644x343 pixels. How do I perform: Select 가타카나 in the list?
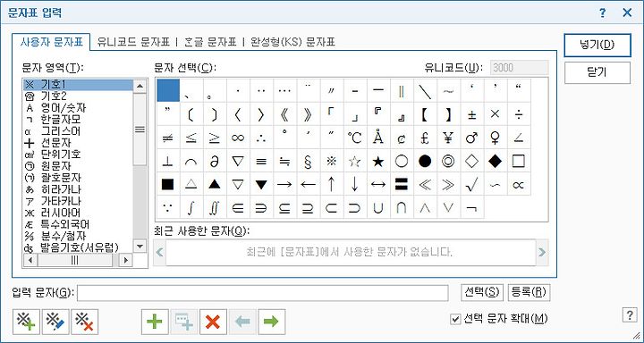click(78, 201)
